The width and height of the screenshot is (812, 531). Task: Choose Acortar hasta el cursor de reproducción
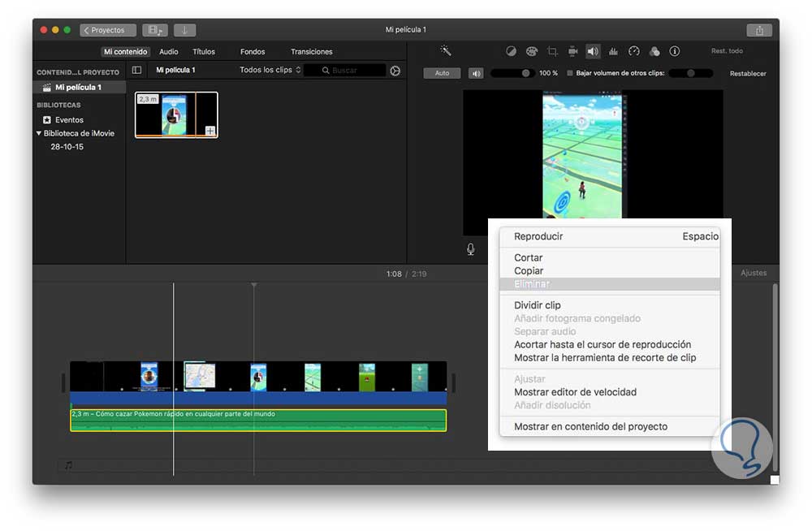pos(610,344)
